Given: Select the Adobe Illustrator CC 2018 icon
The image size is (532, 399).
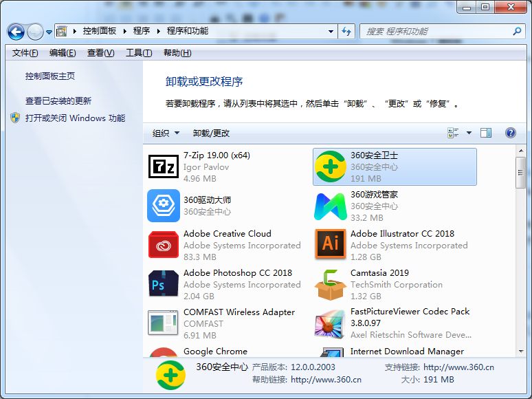Looking at the screenshot, I should tap(330, 245).
